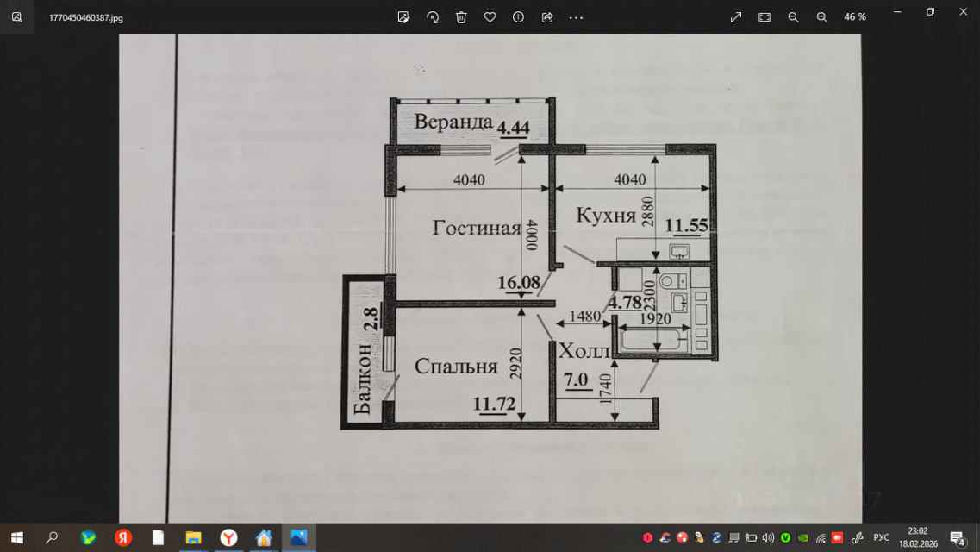Open the Windows Start menu

pos(16,537)
